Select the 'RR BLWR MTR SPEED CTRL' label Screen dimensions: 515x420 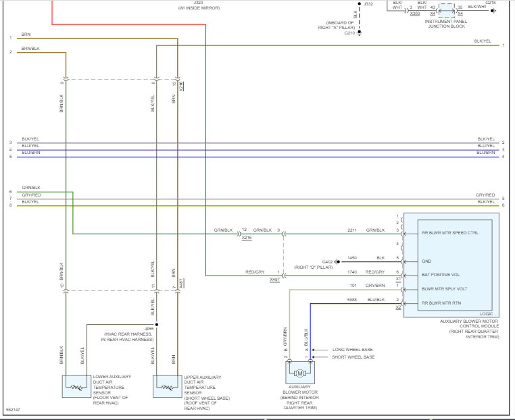[x=450, y=233]
